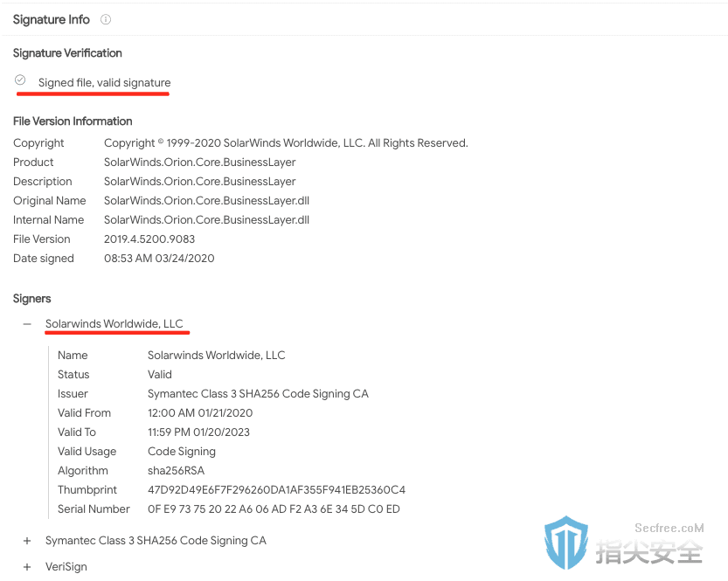
Task: Click the Issuer value Symantec Class 3
Action: tap(258, 394)
